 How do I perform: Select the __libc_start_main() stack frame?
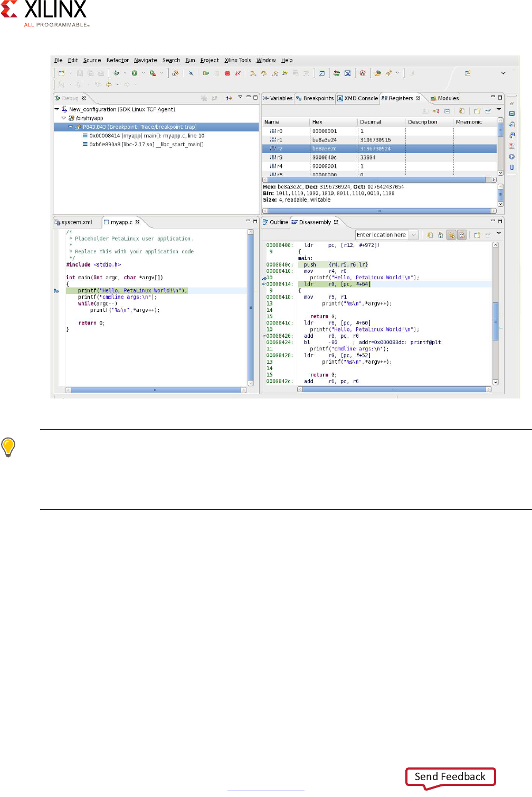coord(142,144)
